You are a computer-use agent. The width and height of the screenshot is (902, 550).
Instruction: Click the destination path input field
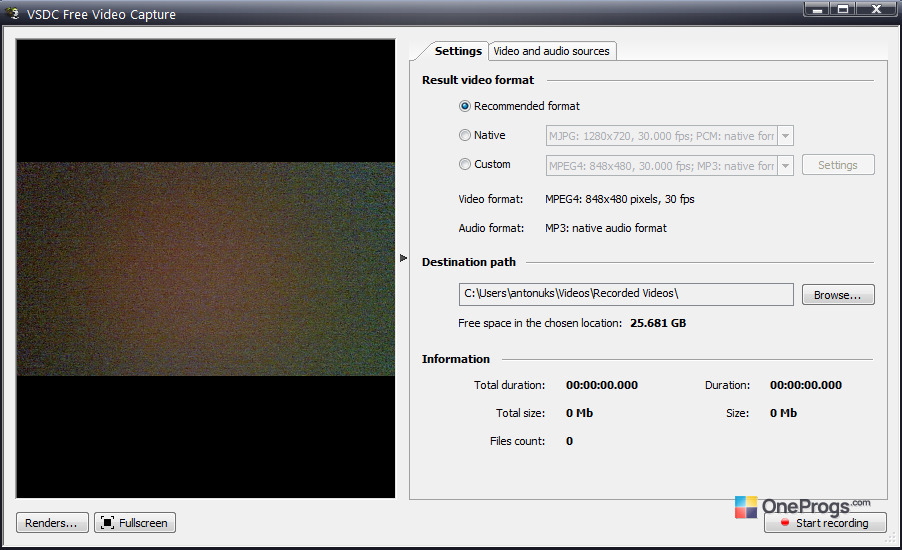tap(626, 294)
